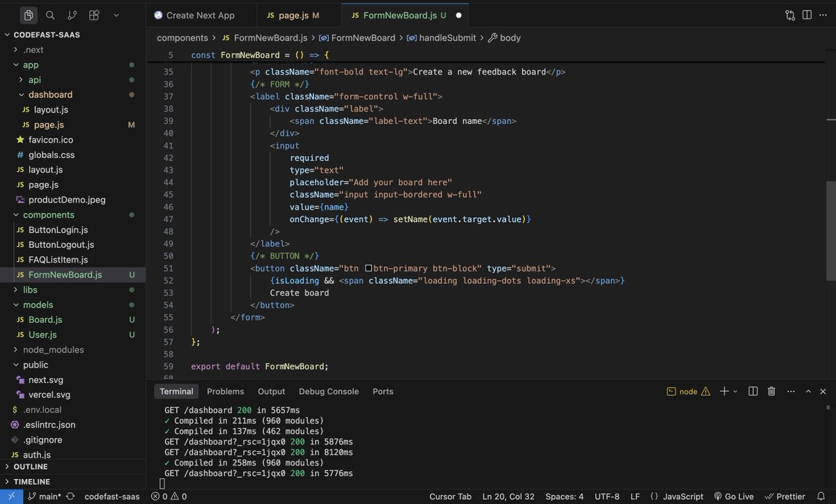The height and width of the screenshot is (504, 836).
Task: Collapse the app folder
Action: click(72, 65)
